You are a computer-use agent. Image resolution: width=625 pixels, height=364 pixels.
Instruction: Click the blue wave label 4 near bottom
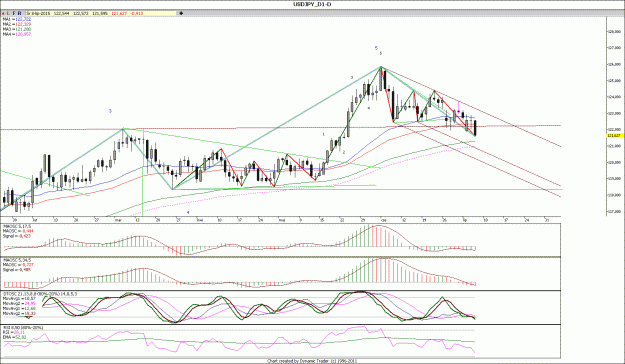click(188, 212)
